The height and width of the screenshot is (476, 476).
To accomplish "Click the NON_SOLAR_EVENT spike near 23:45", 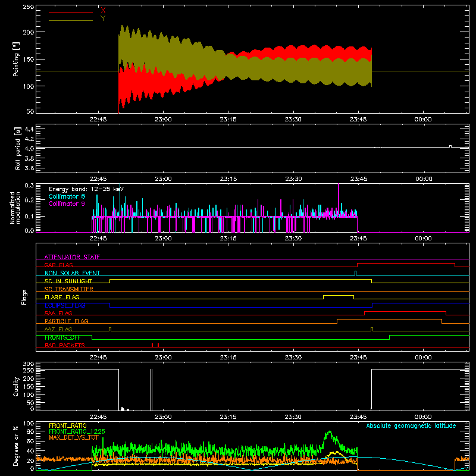I will (x=355, y=273).
